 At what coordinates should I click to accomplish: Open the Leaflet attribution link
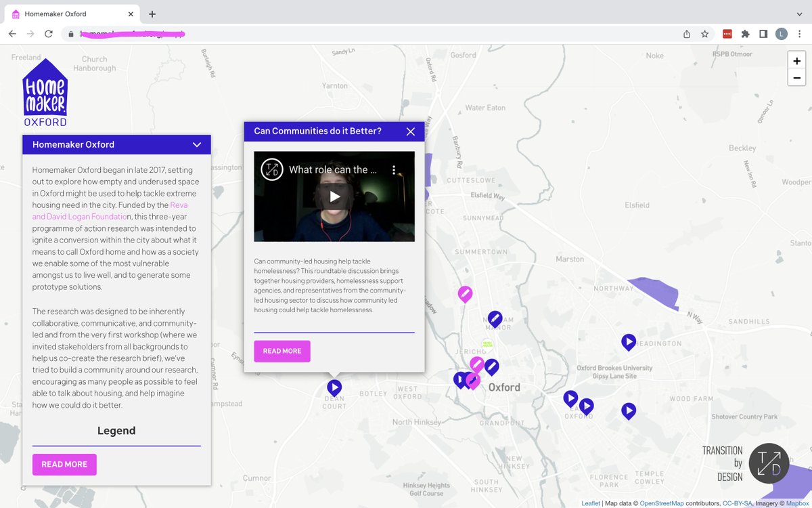pyautogui.click(x=591, y=503)
